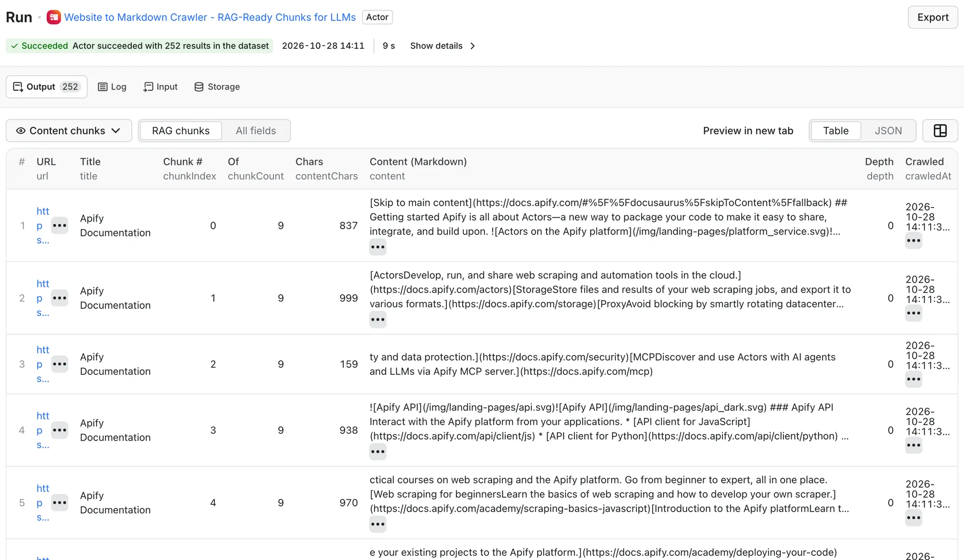The image size is (964, 560).
Task: Select Table display mode
Action: pyautogui.click(x=835, y=131)
